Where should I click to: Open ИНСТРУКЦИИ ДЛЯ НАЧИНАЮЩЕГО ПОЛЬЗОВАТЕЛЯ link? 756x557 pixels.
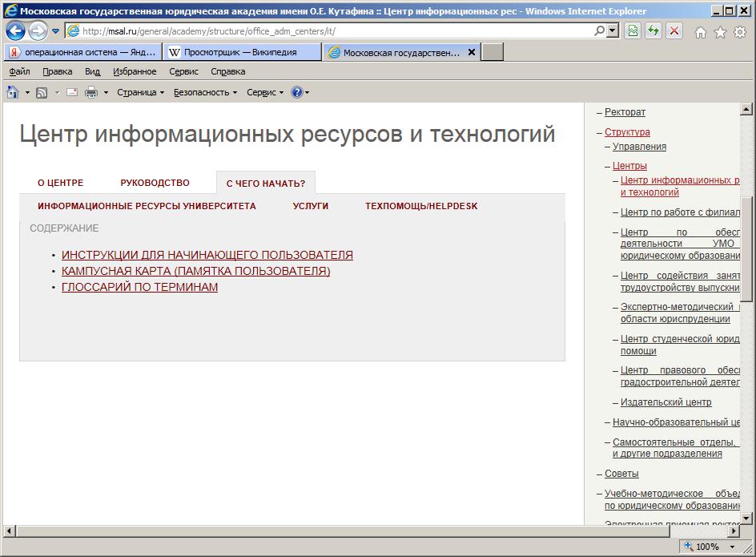click(207, 255)
